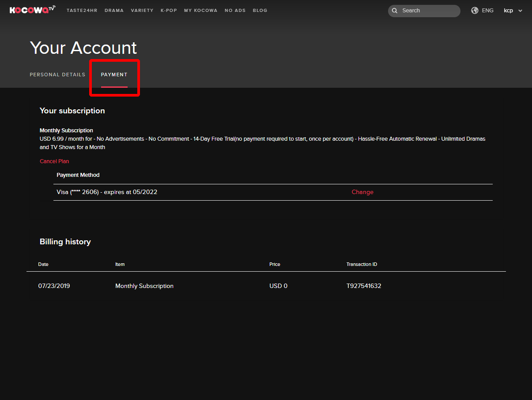Select the Visa (**** 2606) payment row text
532x400 pixels.
(x=107, y=192)
